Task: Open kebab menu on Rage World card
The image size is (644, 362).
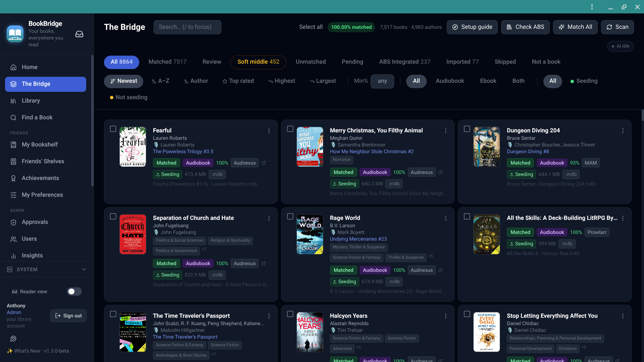Action: click(446, 218)
